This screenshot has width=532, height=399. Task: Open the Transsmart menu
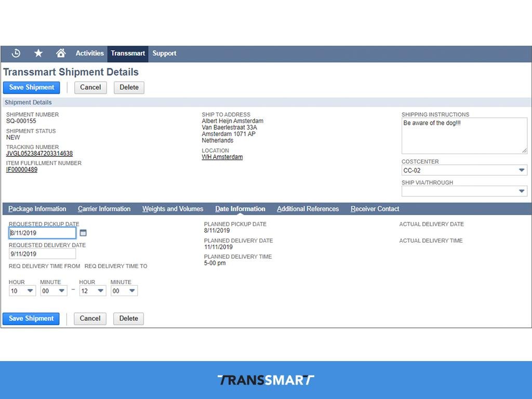coord(128,54)
